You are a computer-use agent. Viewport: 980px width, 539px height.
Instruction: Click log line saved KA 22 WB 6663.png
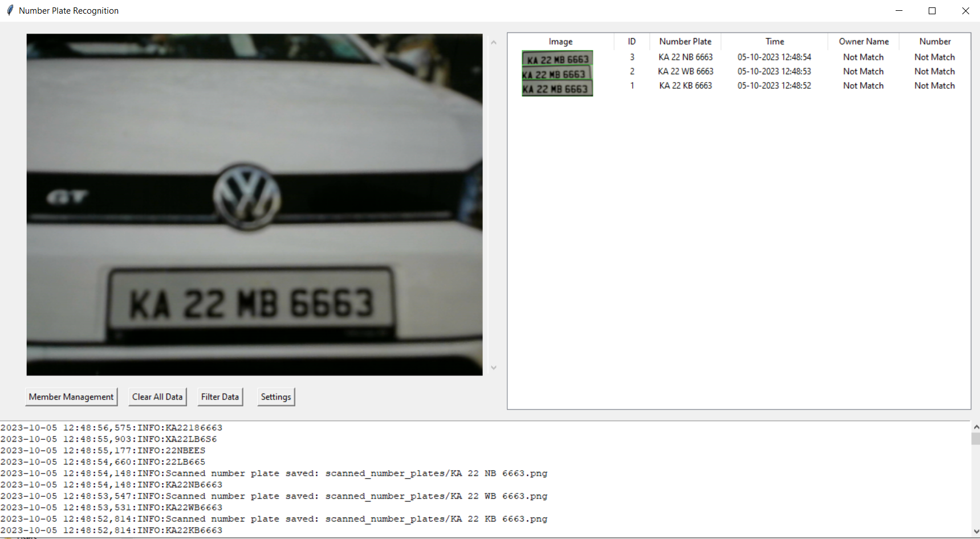click(x=274, y=496)
